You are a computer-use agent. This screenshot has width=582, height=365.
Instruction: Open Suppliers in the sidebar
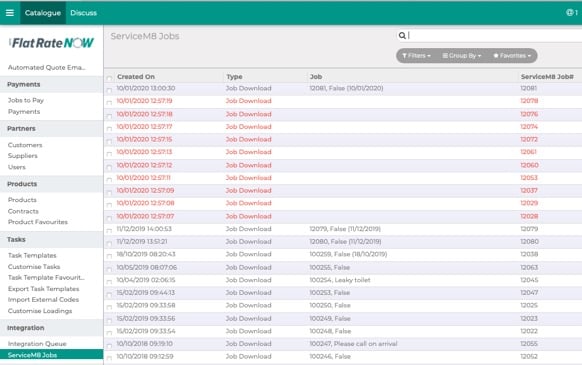point(23,156)
